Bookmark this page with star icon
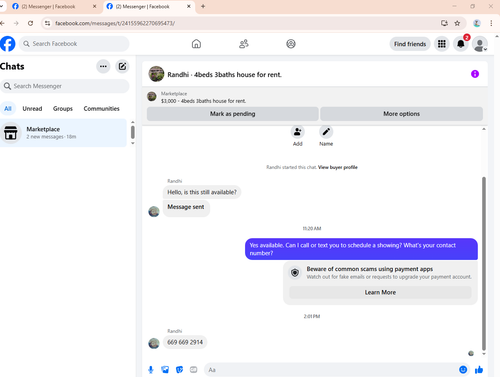This screenshot has width=500, height=377. point(457,23)
